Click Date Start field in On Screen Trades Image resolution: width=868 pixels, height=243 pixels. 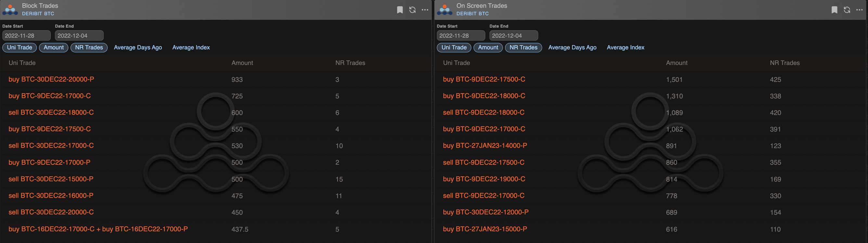coord(461,35)
